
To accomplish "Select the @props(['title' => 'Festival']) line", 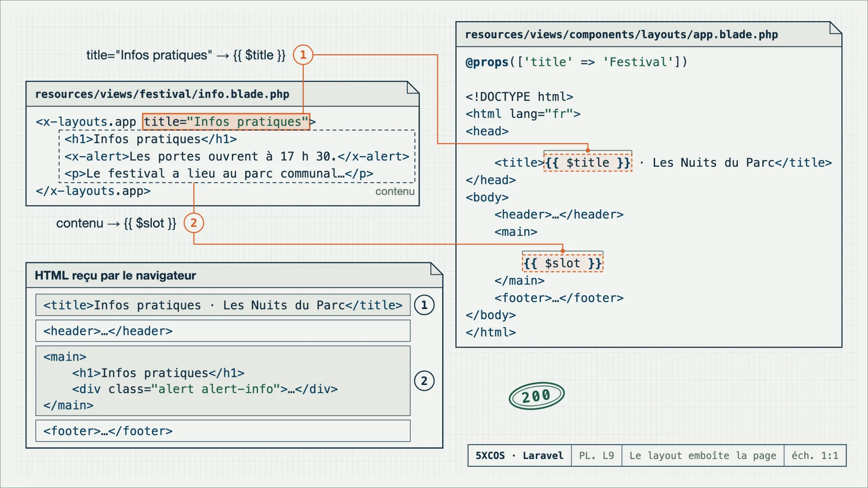I will [x=576, y=62].
